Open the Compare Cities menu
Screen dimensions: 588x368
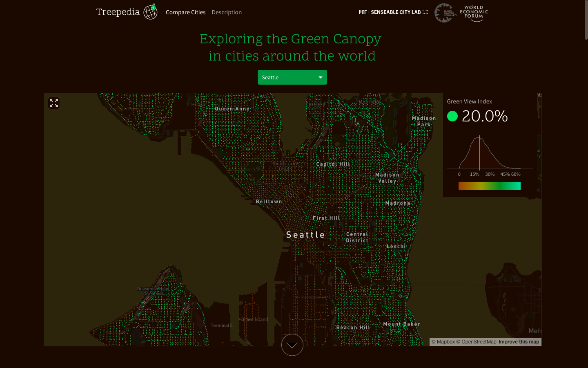(x=185, y=12)
